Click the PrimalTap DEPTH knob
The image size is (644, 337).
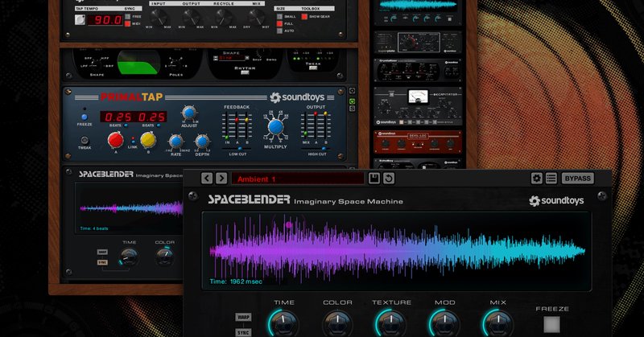202,142
